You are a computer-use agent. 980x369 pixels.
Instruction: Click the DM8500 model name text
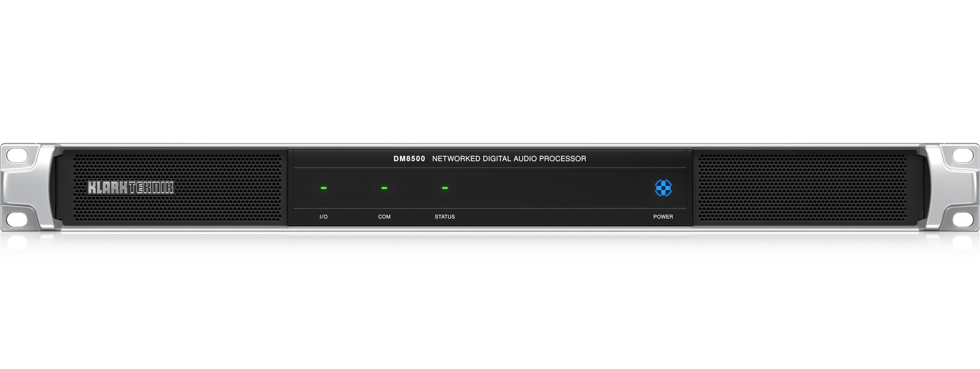coord(409,159)
